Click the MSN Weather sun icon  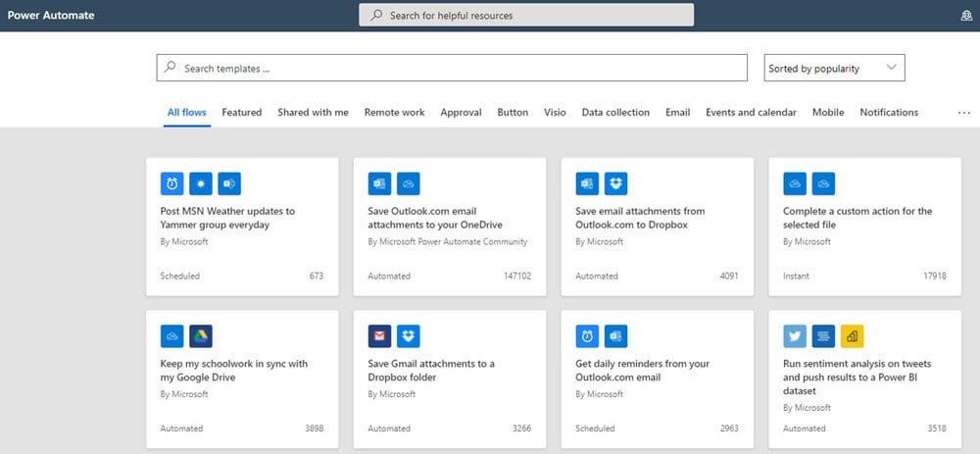pos(201,183)
